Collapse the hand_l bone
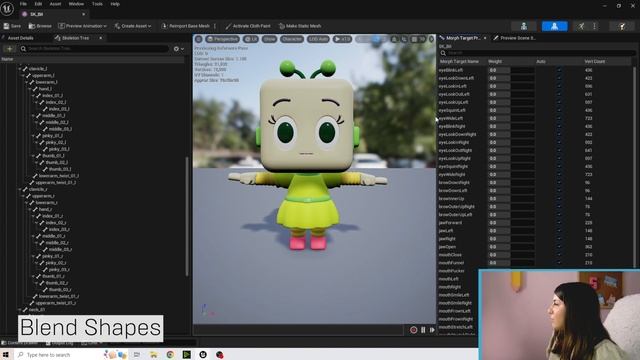640x360 pixels. 30,89
